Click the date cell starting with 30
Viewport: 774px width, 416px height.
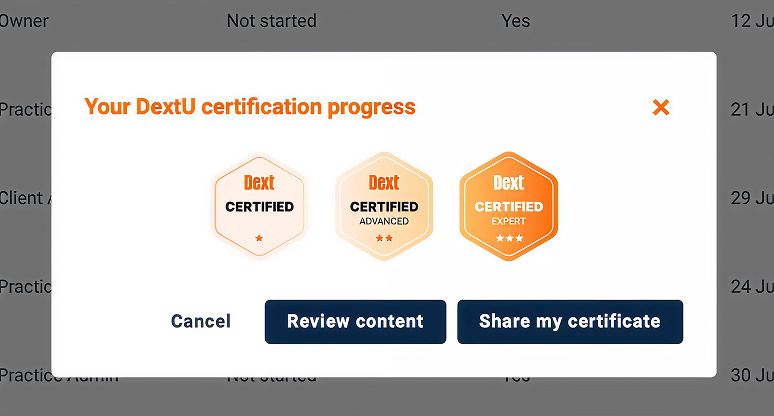click(x=752, y=375)
